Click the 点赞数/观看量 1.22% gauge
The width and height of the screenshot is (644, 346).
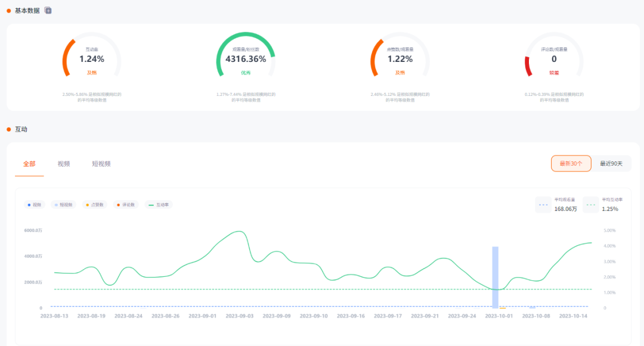pyautogui.click(x=400, y=56)
